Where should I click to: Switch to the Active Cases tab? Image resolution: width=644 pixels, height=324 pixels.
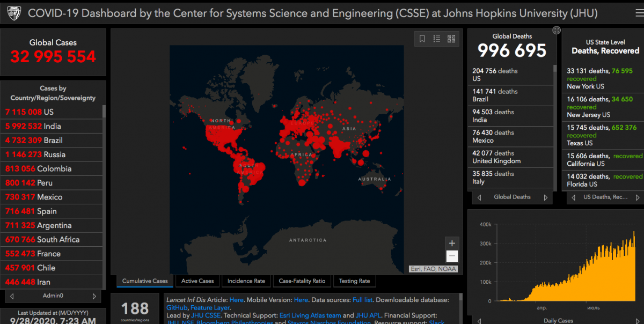(x=197, y=281)
